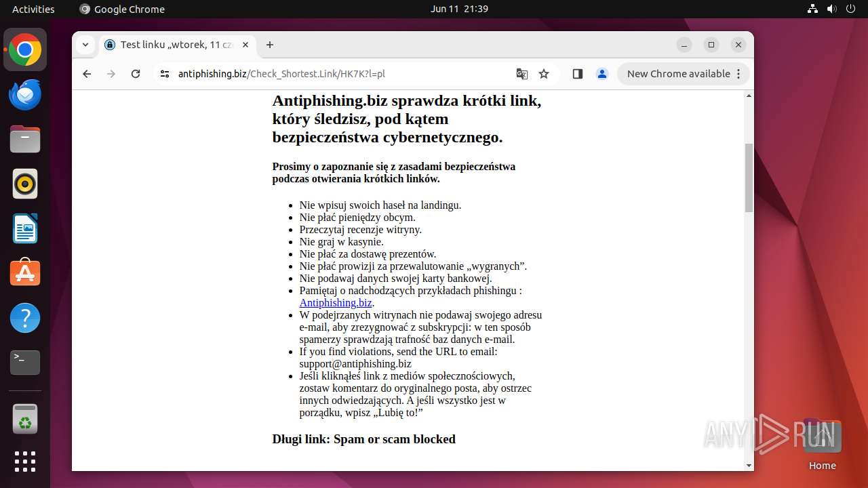
Task: Launch LibreOffice Writer from dock
Action: (x=25, y=228)
